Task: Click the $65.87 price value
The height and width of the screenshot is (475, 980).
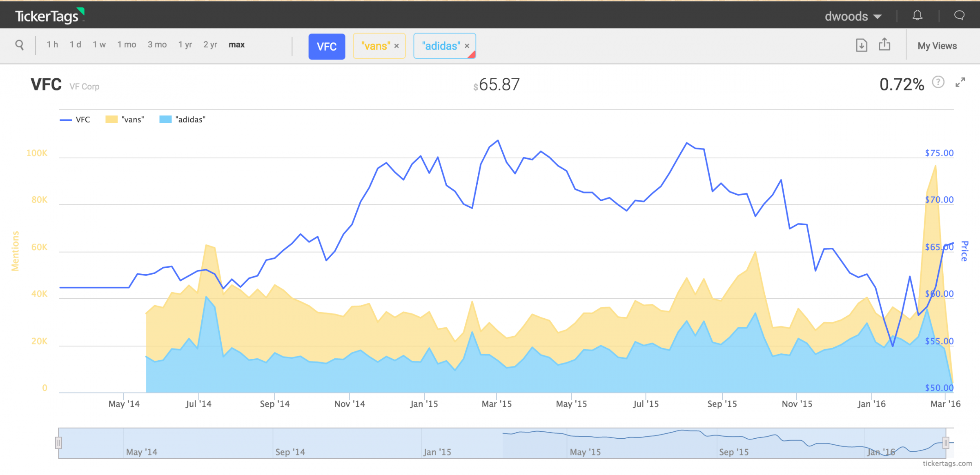Action: [497, 85]
